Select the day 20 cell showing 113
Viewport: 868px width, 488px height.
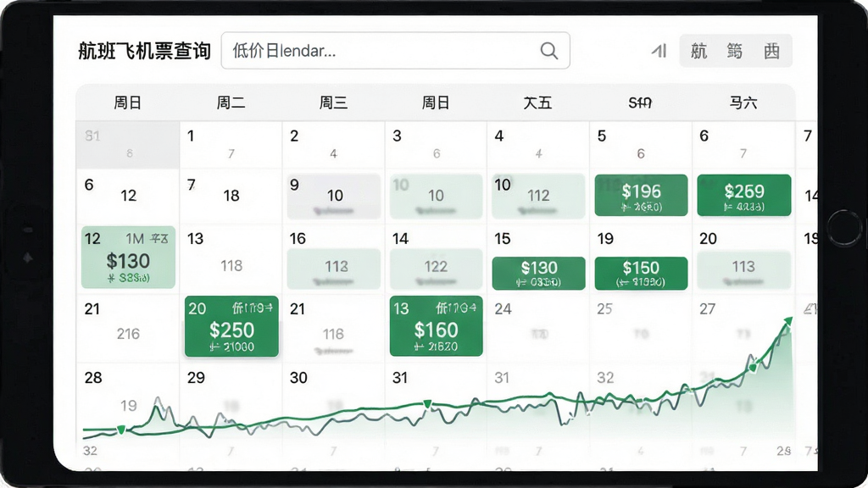[743, 258]
